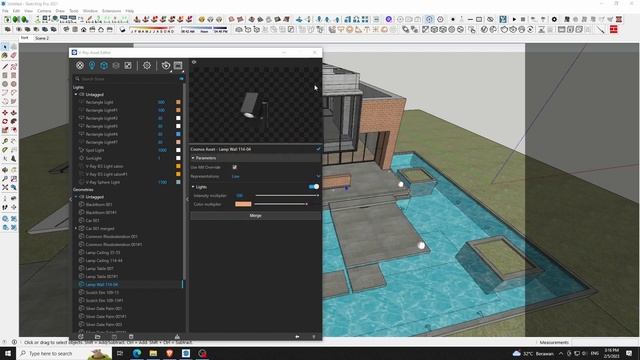Open the Edit menu

[16, 11]
